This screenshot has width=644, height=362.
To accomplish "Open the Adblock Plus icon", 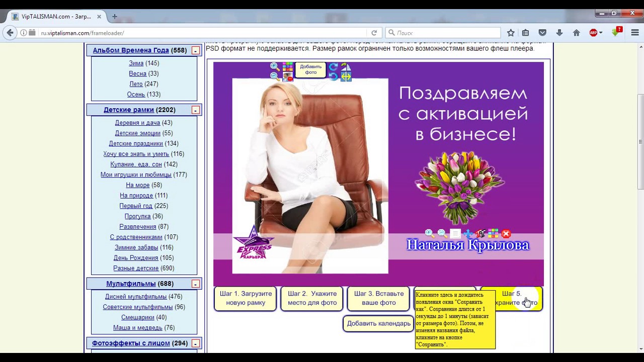I will click(593, 33).
